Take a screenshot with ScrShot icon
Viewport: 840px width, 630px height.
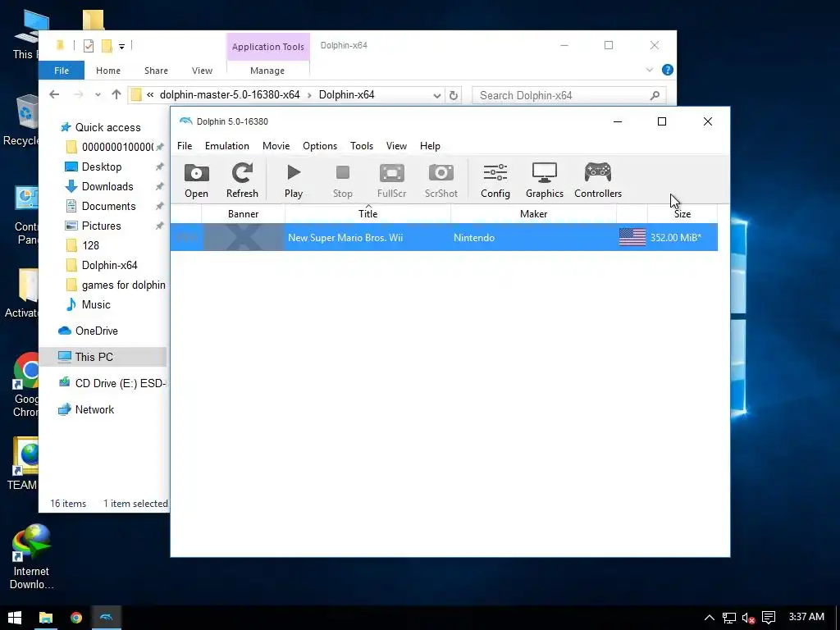click(441, 180)
